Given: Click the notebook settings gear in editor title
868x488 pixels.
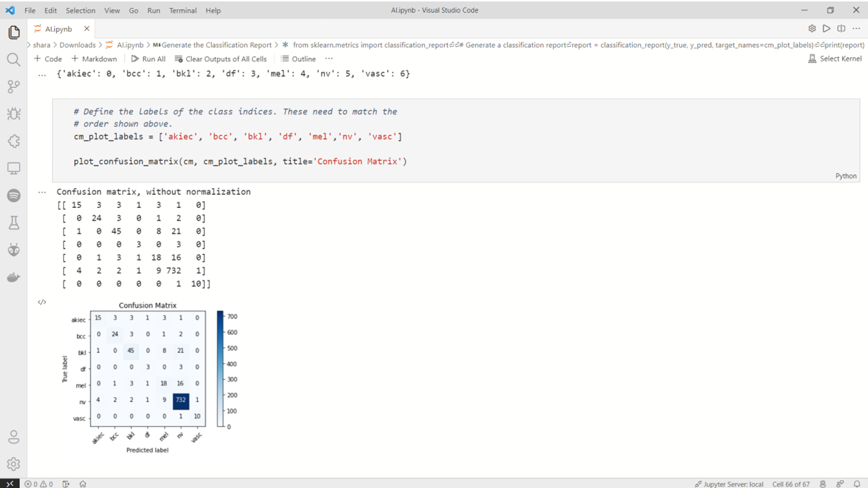Looking at the screenshot, I should 812,28.
